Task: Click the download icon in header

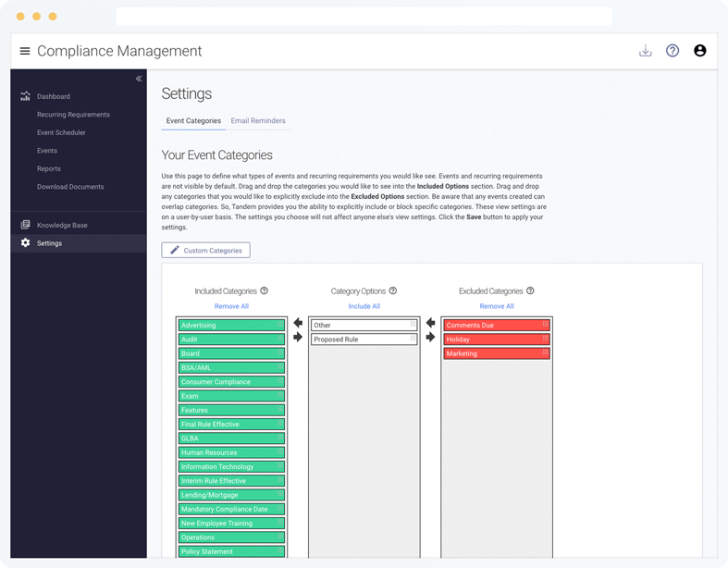Action: point(646,51)
